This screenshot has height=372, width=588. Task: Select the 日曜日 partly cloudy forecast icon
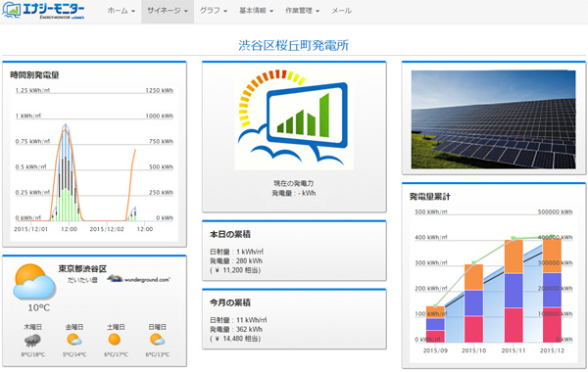click(157, 340)
